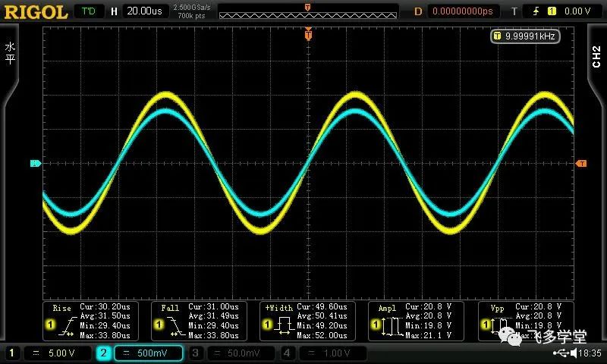Select the Fall time measurement box
Image resolution: width=607 pixels, height=364 pixels.
click(x=197, y=321)
